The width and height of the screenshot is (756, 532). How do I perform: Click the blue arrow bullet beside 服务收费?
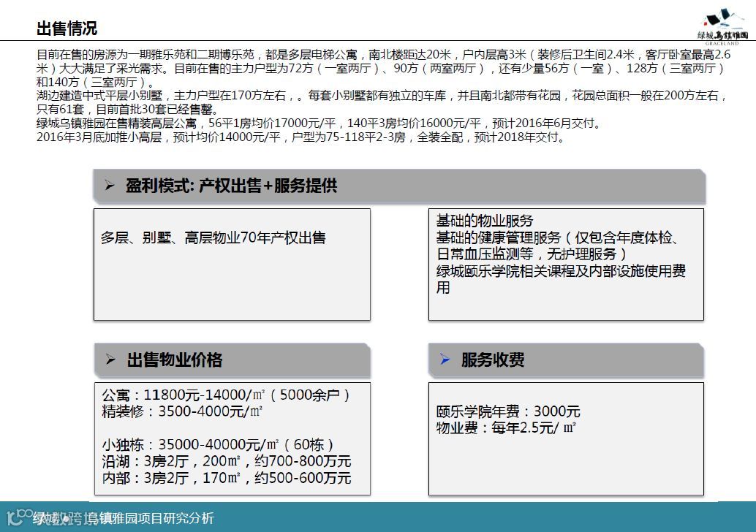[x=445, y=359]
